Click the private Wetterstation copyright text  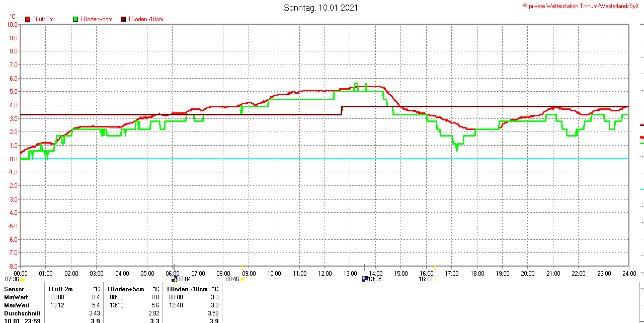(x=583, y=6)
